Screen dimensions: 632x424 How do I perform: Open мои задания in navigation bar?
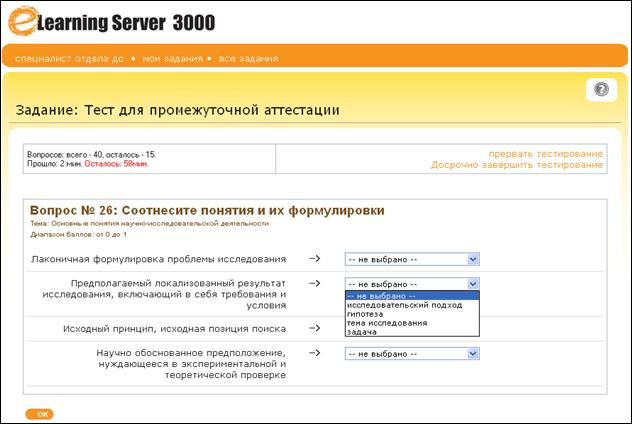(x=173, y=59)
